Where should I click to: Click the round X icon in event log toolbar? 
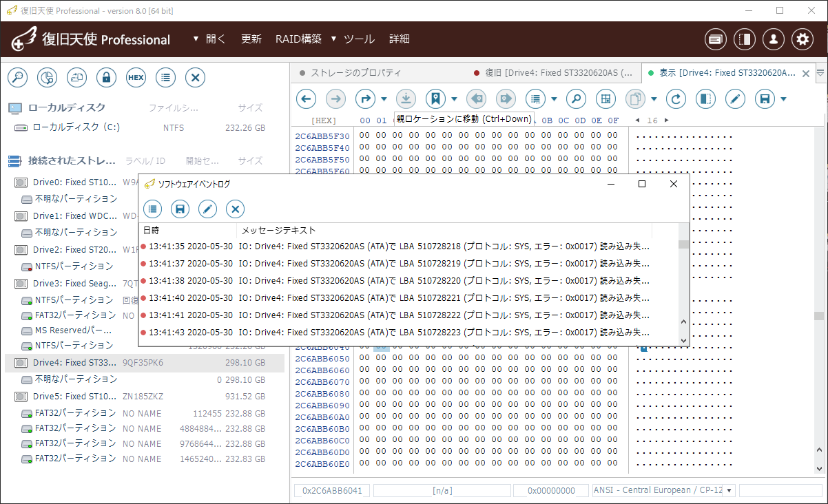point(236,209)
